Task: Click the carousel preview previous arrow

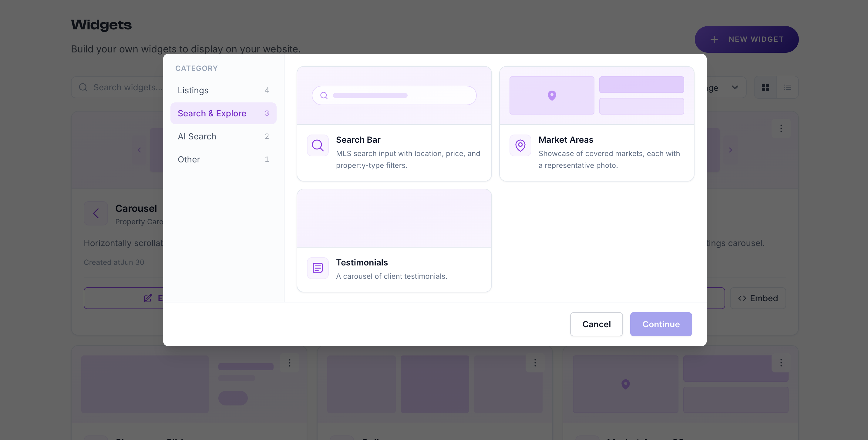Action: click(139, 150)
